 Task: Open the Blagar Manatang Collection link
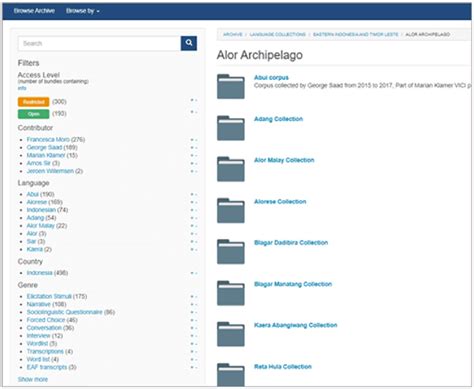click(293, 284)
